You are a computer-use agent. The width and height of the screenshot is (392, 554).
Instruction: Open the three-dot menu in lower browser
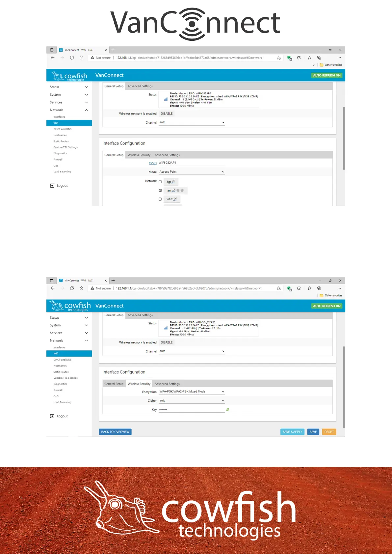[x=339, y=288]
